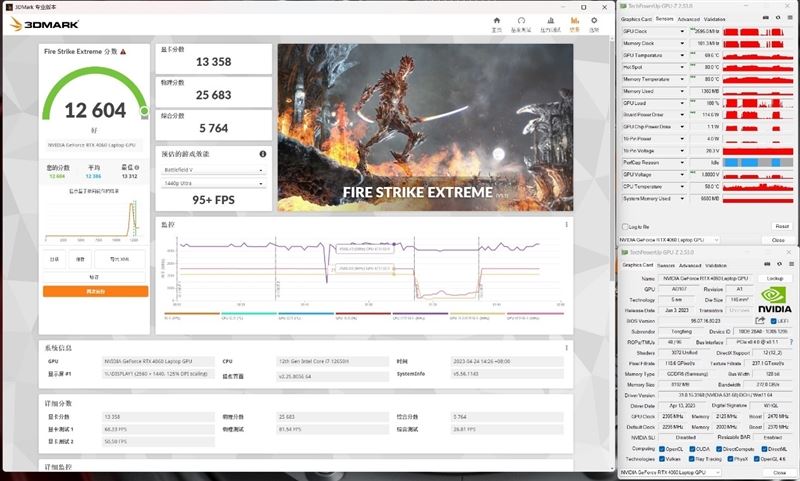The width and height of the screenshot is (800, 481).
Task: Click the GPU-Z BIOS export share icon
Action: tap(760, 320)
